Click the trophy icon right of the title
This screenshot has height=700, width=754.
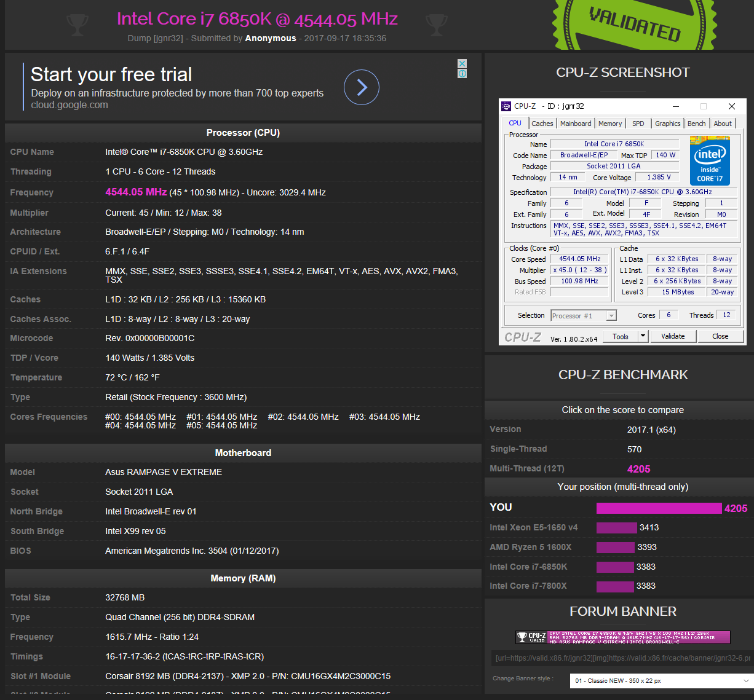click(436, 24)
